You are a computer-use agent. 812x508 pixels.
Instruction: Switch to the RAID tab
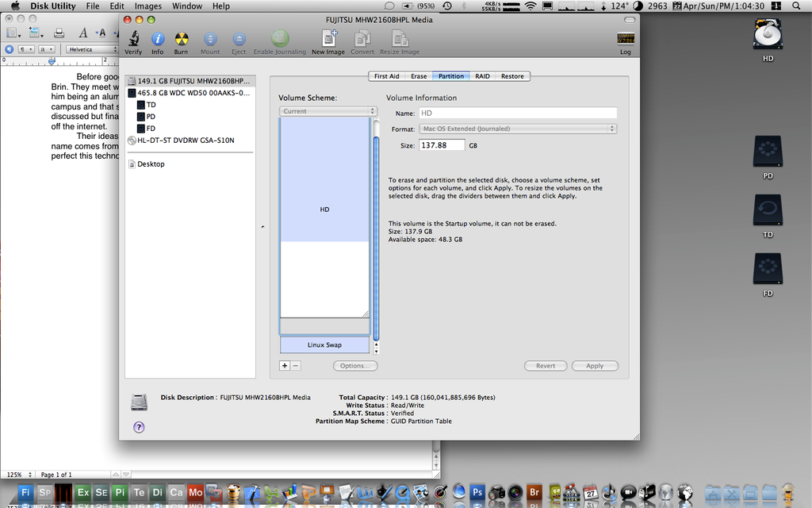(482, 76)
